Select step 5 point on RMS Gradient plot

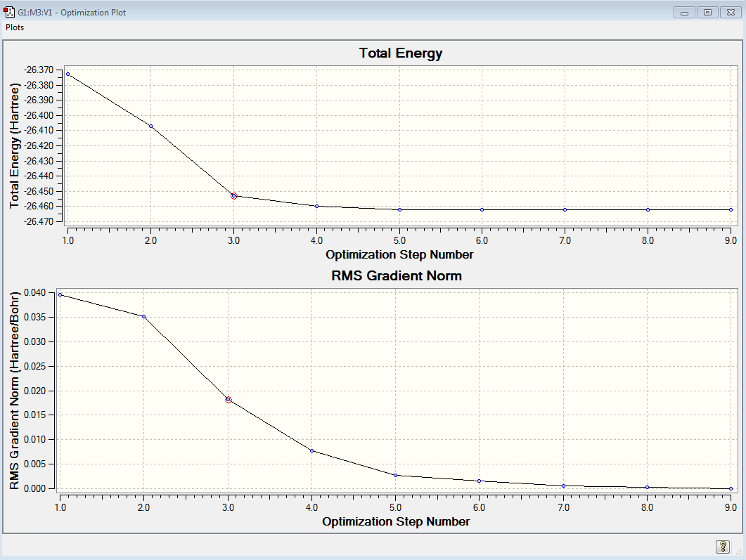click(396, 476)
